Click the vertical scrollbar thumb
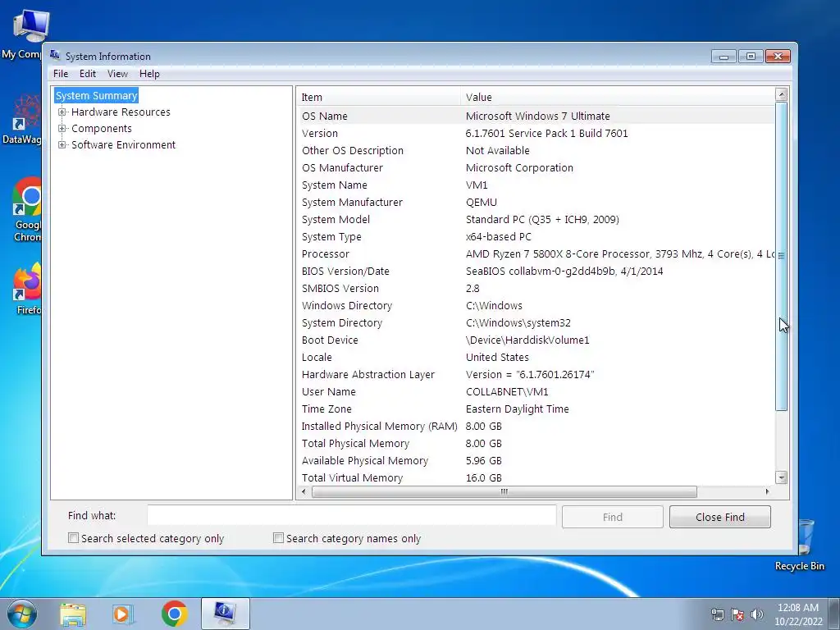Screen dimensions: 840x630 pyautogui.click(x=782, y=256)
